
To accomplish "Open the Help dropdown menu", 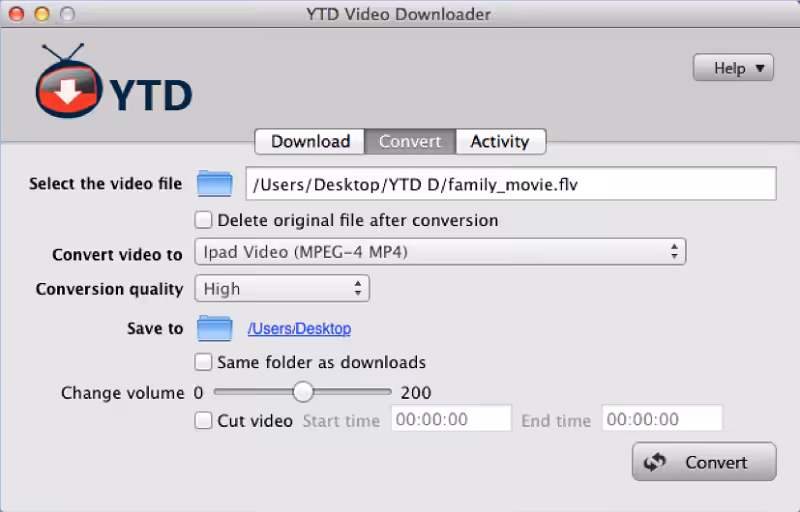I will 733,68.
